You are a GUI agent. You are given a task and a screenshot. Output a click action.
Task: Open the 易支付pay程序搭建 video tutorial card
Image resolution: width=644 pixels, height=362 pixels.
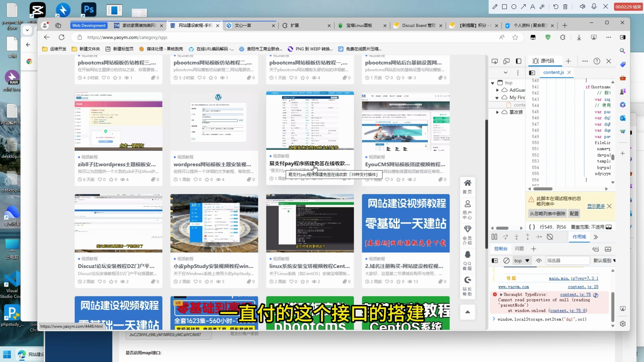[x=310, y=137]
